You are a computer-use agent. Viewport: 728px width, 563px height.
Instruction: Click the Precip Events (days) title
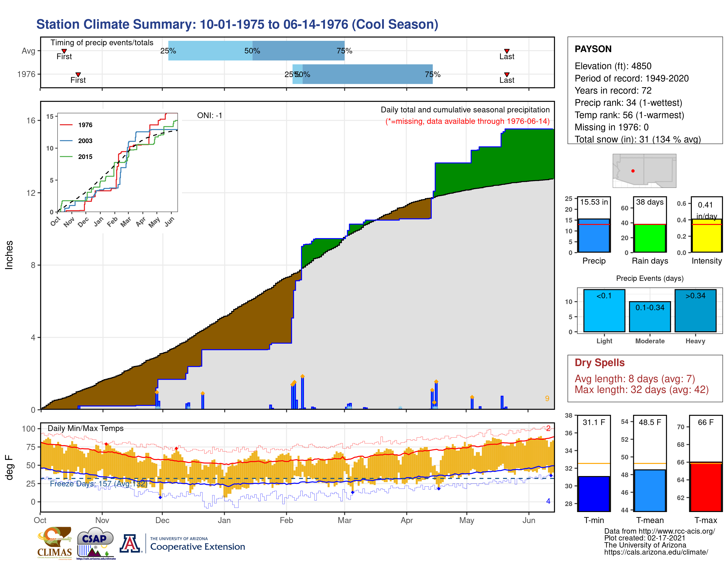click(x=650, y=278)
